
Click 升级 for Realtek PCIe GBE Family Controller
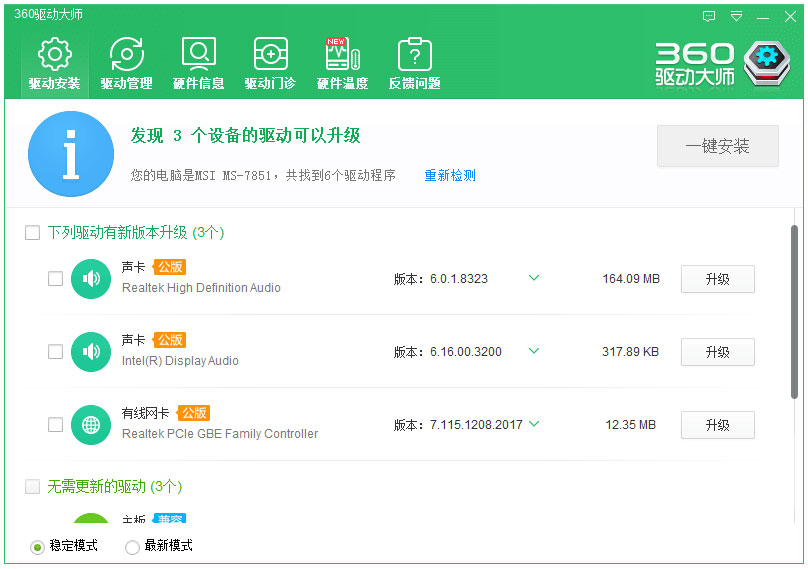[x=718, y=425]
